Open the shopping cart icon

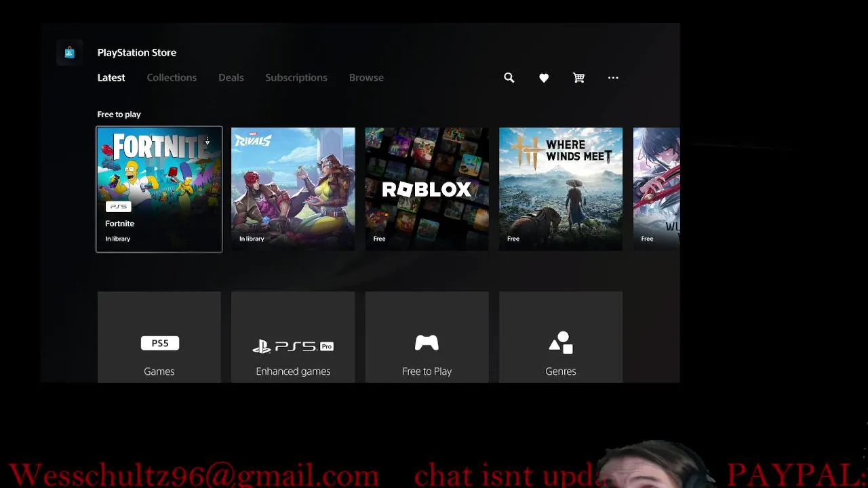pyautogui.click(x=578, y=78)
